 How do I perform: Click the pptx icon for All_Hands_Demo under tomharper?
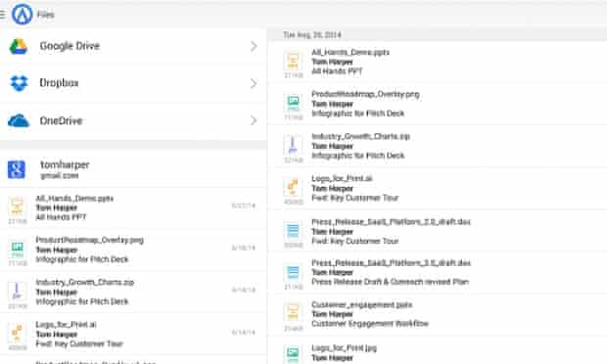point(17,206)
